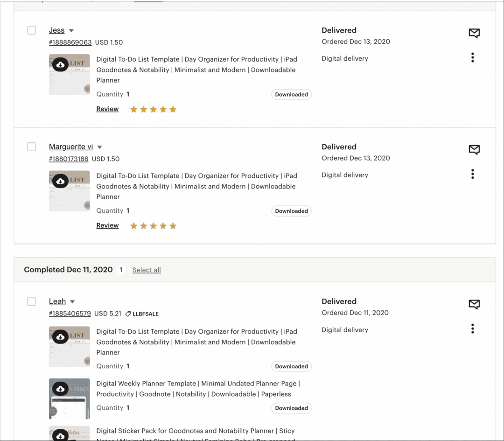
Task: Expand dropdown arrow next to Jess
Action: pos(71,31)
